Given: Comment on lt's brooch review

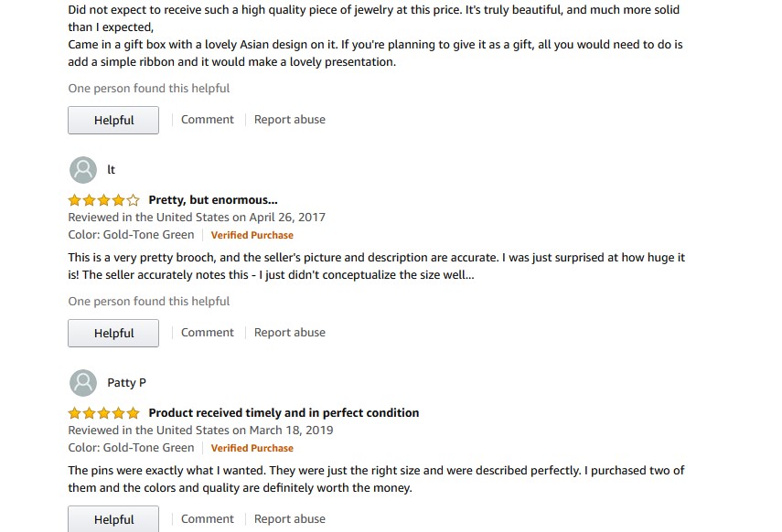Looking at the screenshot, I should pyautogui.click(x=208, y=333).
